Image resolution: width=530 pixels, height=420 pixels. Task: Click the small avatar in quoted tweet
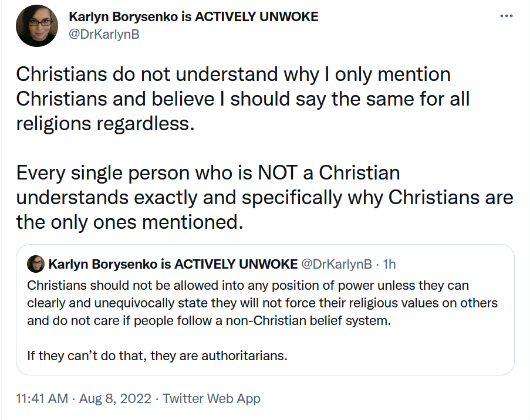click(x=35, y=264)
